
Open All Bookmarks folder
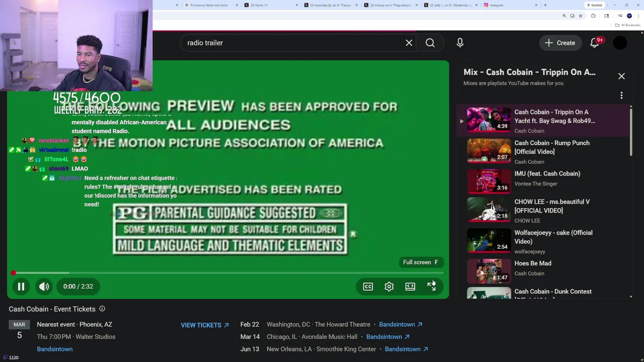tap(628, 25)
